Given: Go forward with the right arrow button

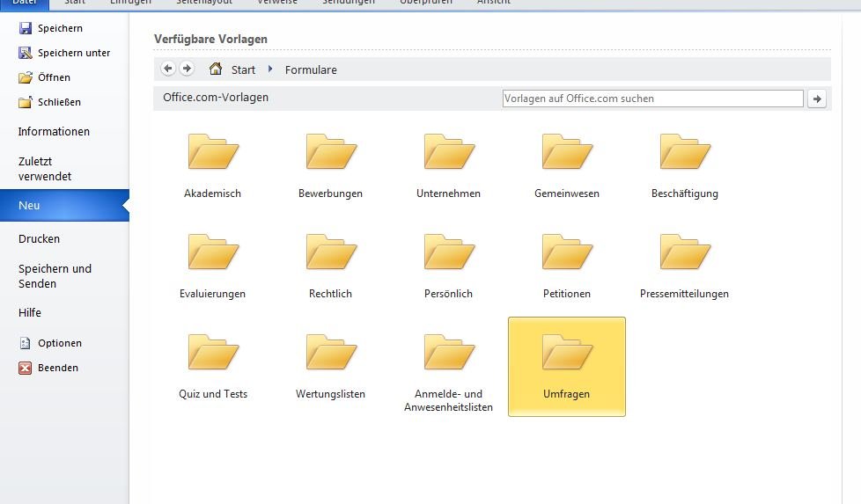Looking at the screenshot, I should (187, 69).
